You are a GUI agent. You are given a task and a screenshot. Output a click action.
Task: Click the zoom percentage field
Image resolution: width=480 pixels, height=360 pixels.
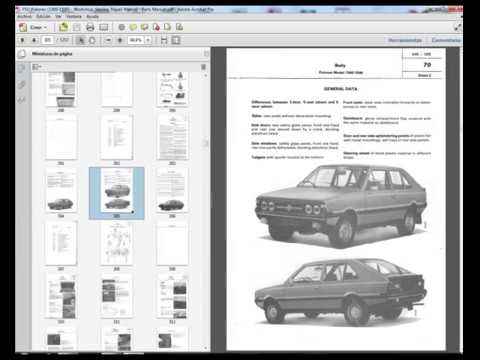(x=136, y=40)
